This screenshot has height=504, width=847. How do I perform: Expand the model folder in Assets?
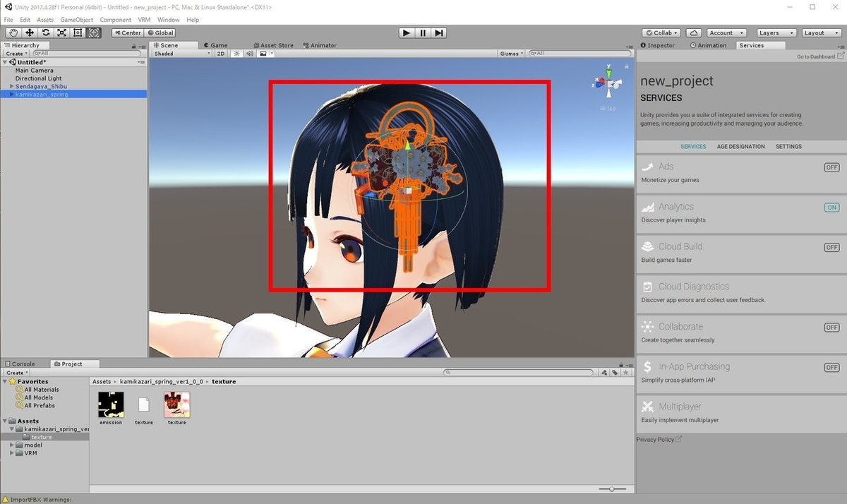[12, 445]
